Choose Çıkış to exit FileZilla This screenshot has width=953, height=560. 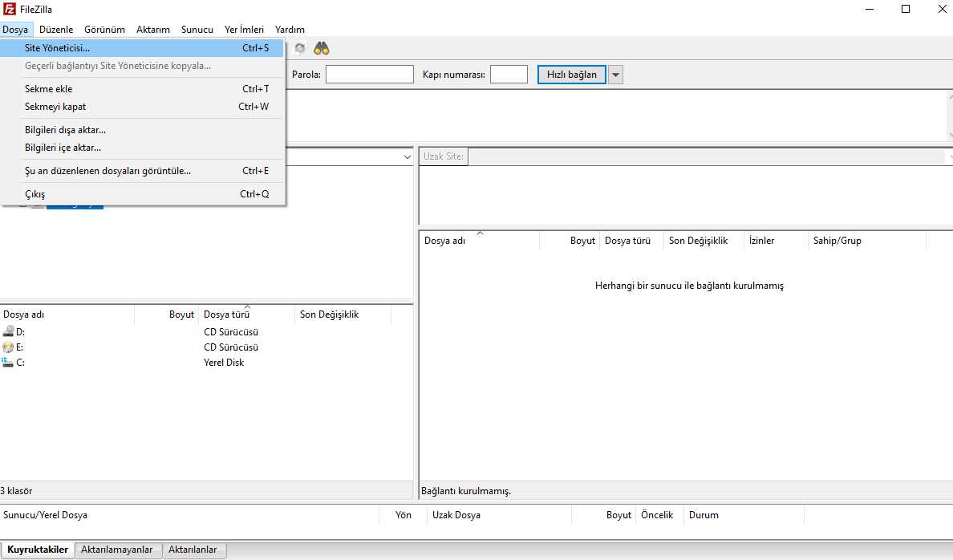click(x=142, y=194)
